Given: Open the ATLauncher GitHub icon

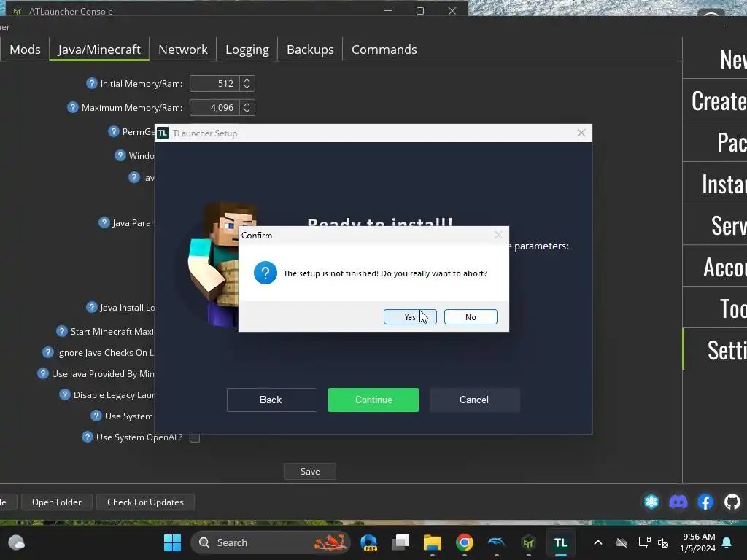Looking at the screenshot, I should click(732, 502).
